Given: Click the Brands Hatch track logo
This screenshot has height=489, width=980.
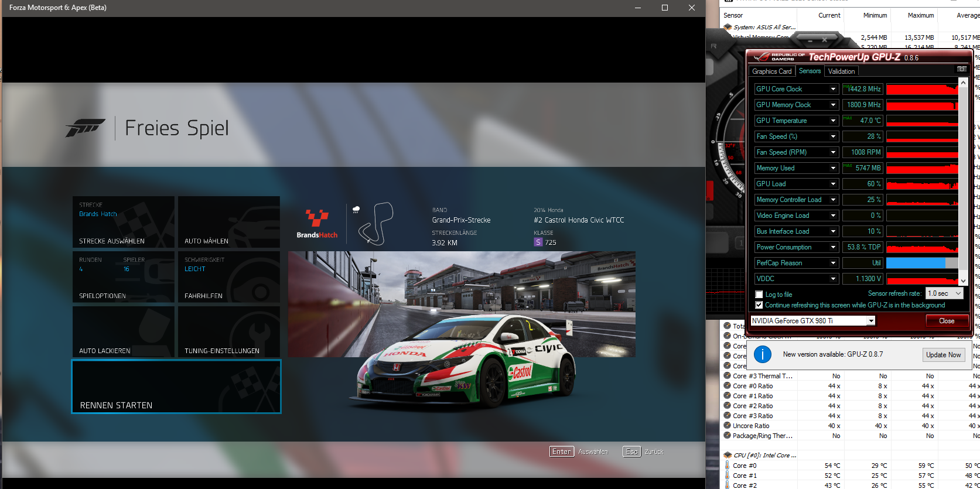Looking at the screenshot, I should click(x=317, y=224).
